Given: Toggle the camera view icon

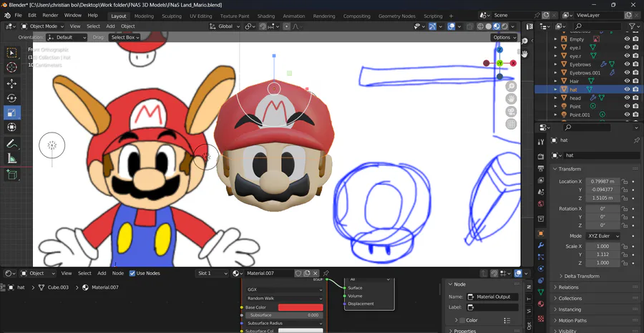Looking at the screenshot, I should [511, 112].
